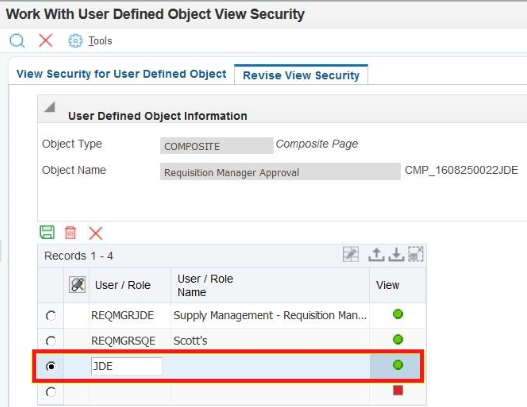Toggle red View indicator in last row

coord(398,390)
